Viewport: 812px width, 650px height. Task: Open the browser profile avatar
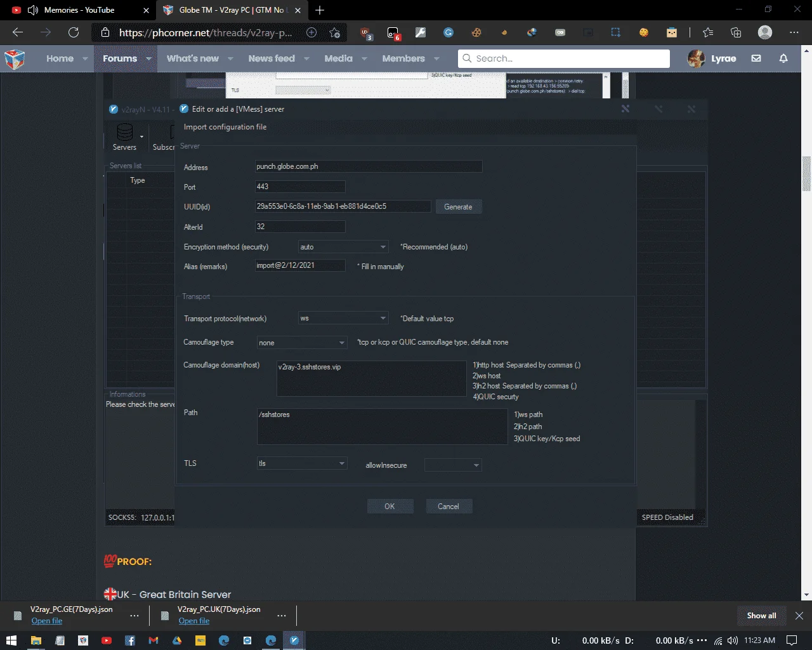[765, 32]
